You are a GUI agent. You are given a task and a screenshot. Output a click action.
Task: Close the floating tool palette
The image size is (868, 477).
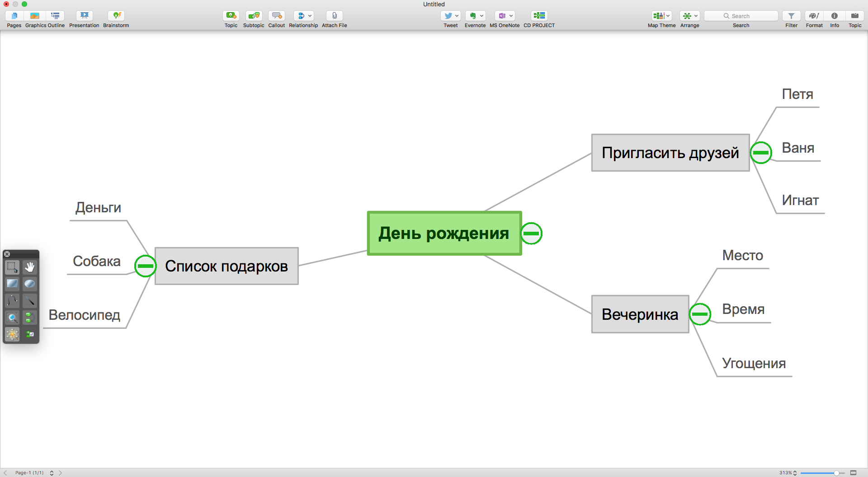tap(7, 254)
